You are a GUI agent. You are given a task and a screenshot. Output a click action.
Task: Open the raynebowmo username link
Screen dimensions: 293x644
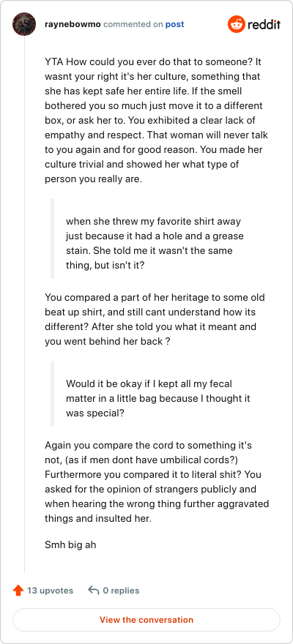(73, 24)
